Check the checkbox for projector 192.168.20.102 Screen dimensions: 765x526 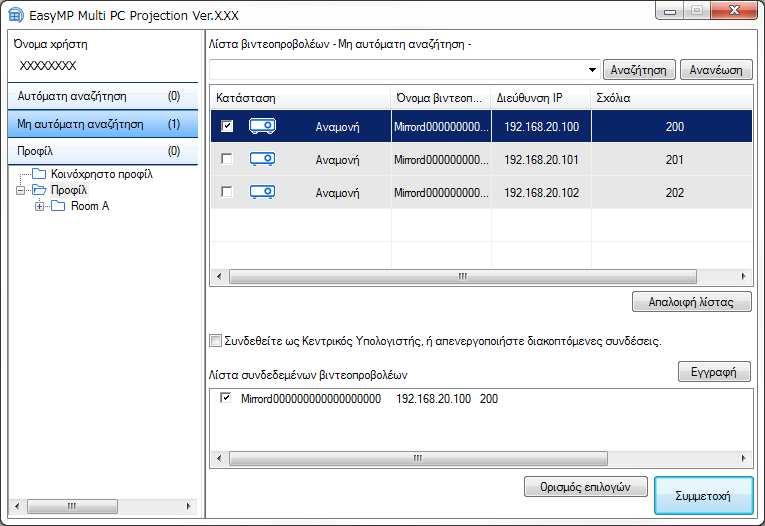(x=227, y=191)
